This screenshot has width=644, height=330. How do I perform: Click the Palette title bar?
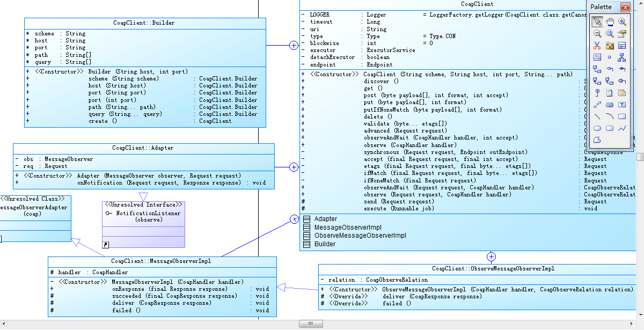(x=604, y=7)
